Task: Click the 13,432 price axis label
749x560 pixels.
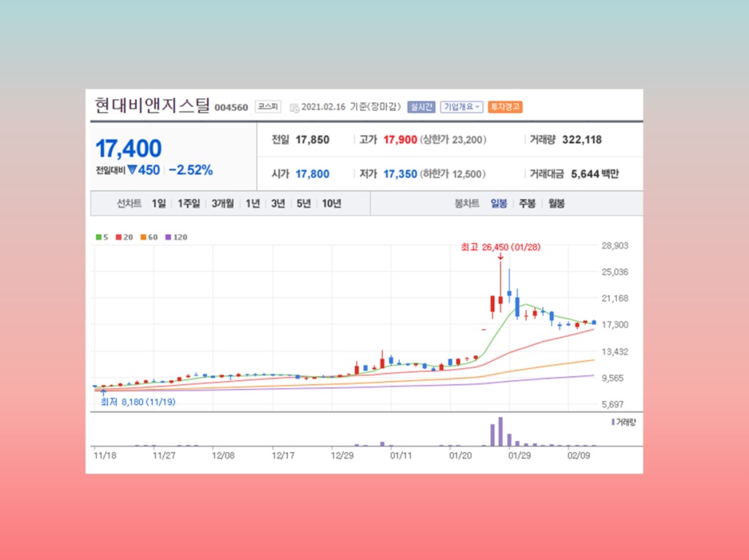Action: click(615, 351)
